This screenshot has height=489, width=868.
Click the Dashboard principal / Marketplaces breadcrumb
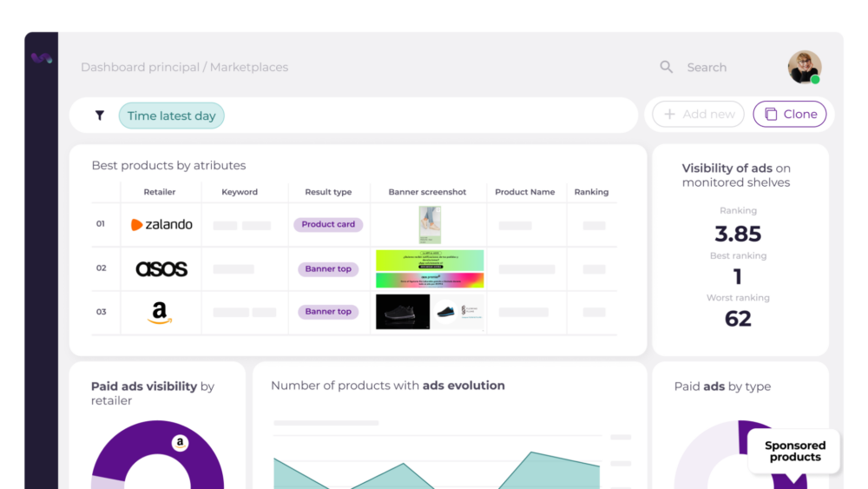(x=184, y=67)
